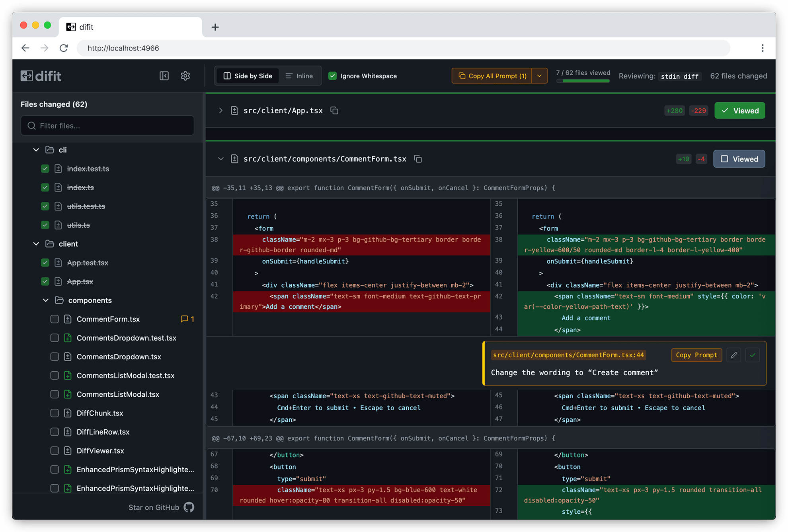788x532 pixels.
Task: Copy the App.tsx file path icon
Action: (334, 111)
